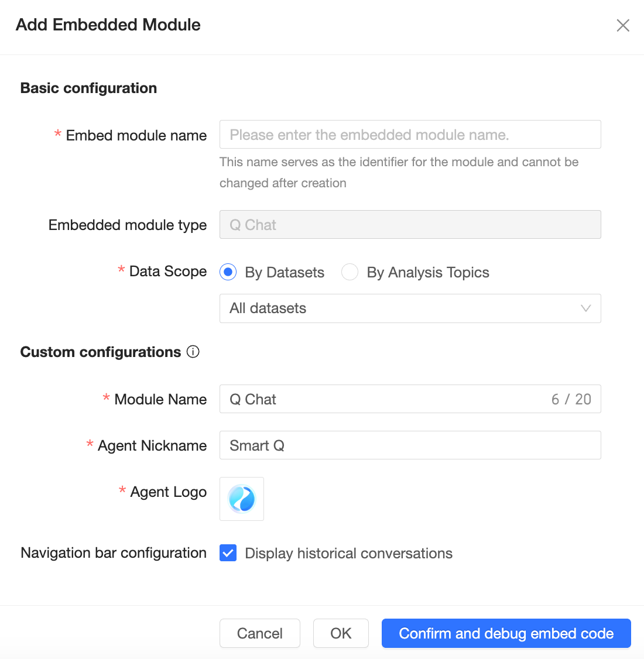This screenshot has height=659, width=644.
Task: Click the Module Name 6 / 20 counter
Action: point(571,399)
